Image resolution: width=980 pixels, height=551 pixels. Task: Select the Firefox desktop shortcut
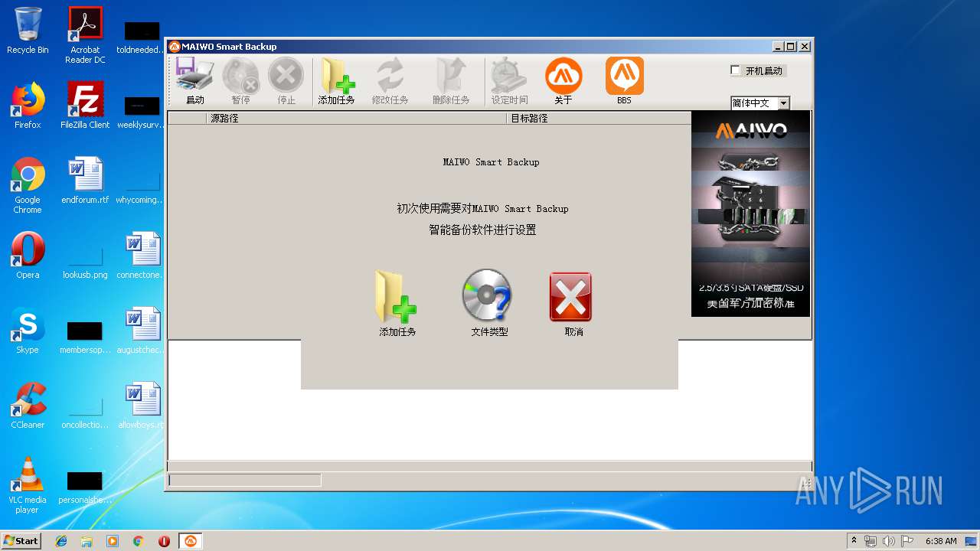click(x=28, y=106)
